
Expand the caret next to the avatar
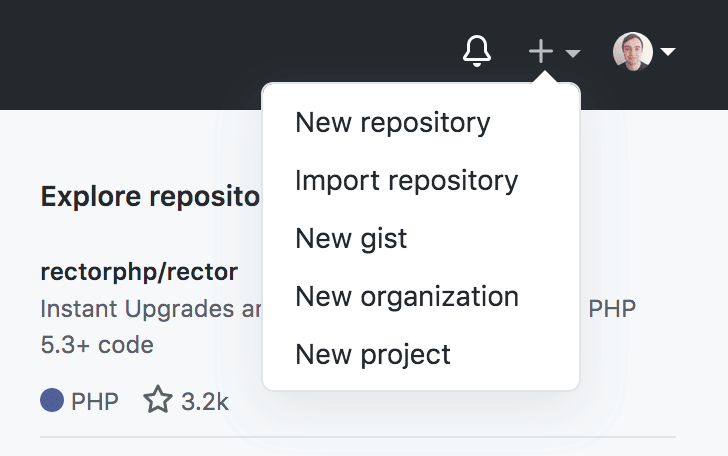(668, 51)
